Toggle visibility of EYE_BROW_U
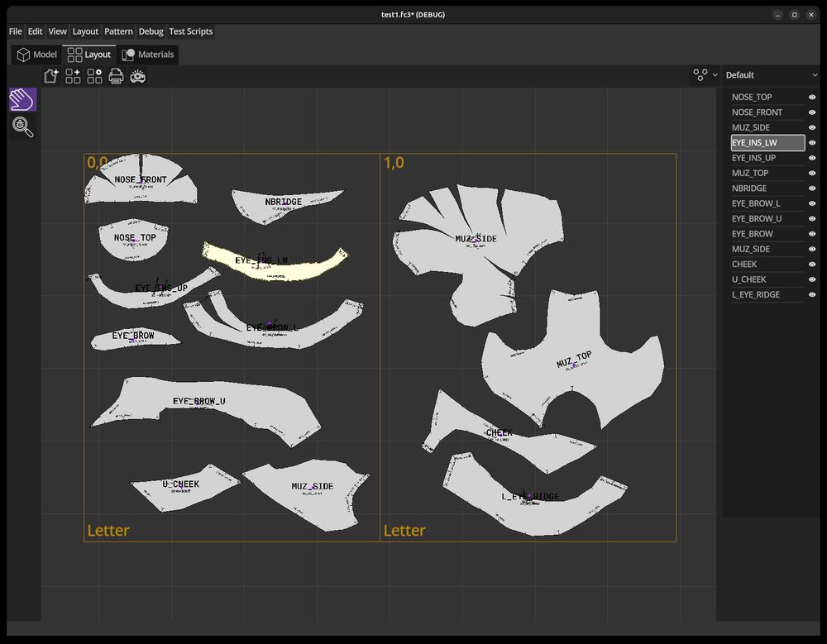The image size is (827, 644). point(812,218)
